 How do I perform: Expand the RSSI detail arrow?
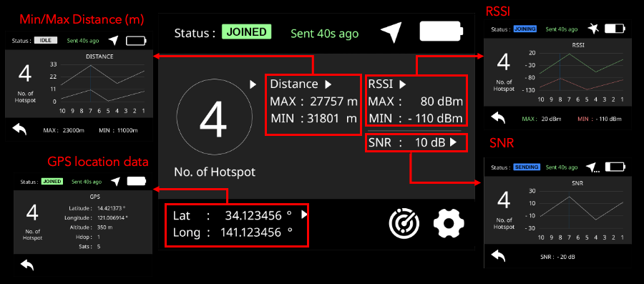(x=402, y=84)
